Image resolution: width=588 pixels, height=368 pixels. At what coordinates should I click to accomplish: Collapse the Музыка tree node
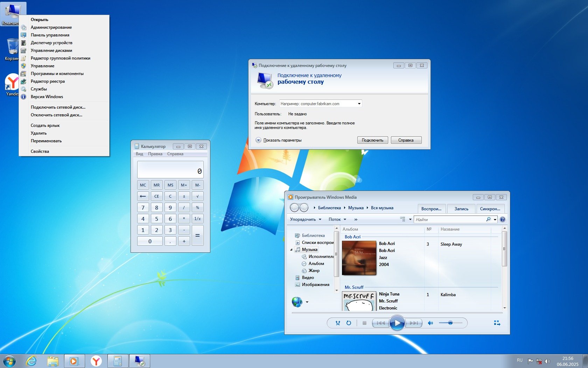[x=291, y=250]
